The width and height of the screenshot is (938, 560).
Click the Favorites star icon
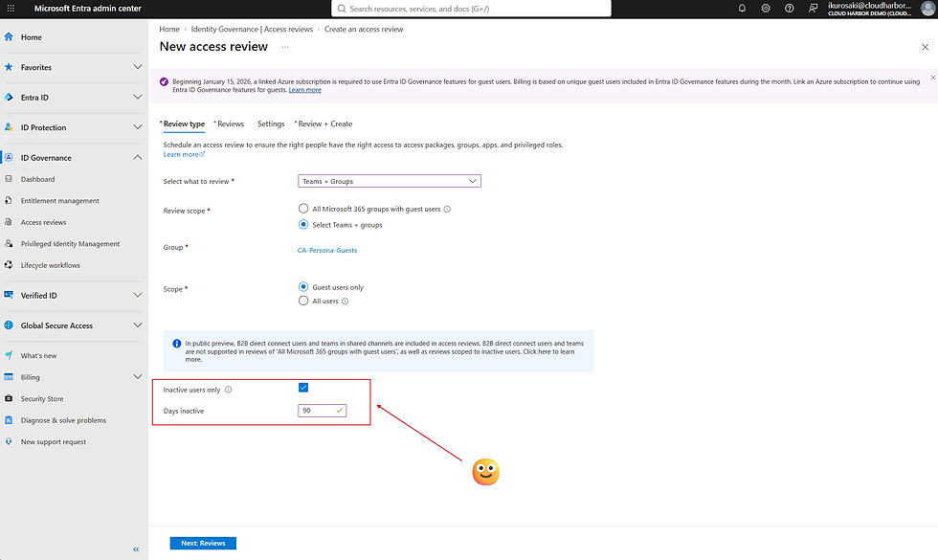[9, 67]
